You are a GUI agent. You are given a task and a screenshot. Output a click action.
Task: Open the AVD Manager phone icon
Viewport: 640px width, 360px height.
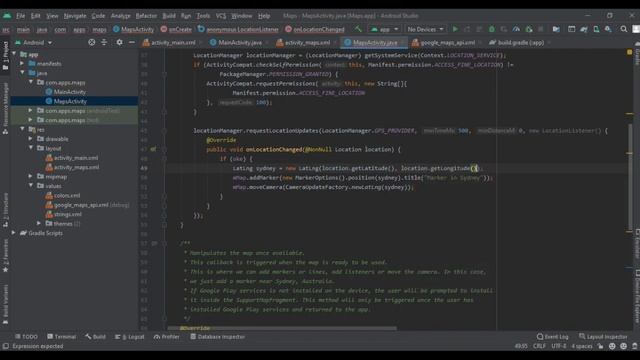pyautogui.click(x=596, y=29)
